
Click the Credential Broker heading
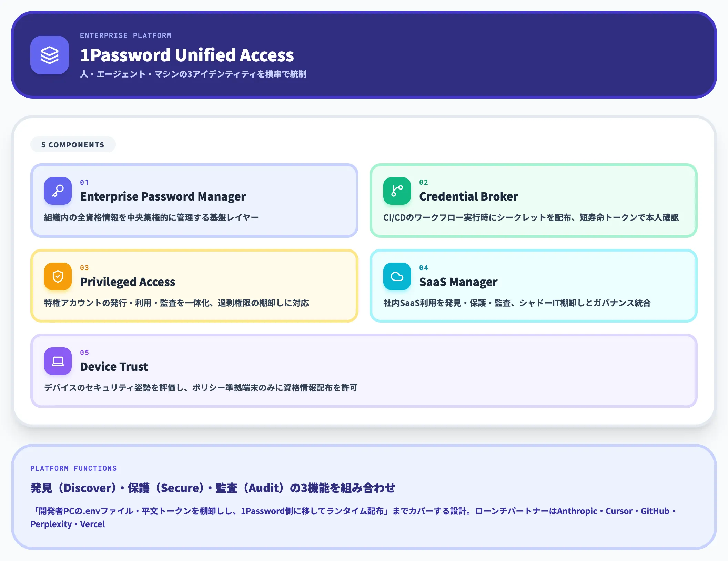[x=468, y=196]
